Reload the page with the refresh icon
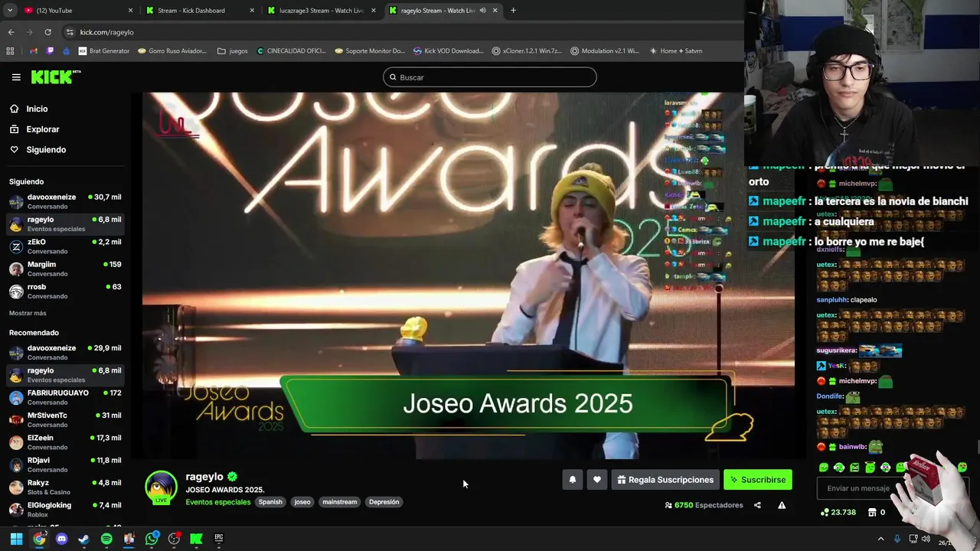 tap(47, 32)
